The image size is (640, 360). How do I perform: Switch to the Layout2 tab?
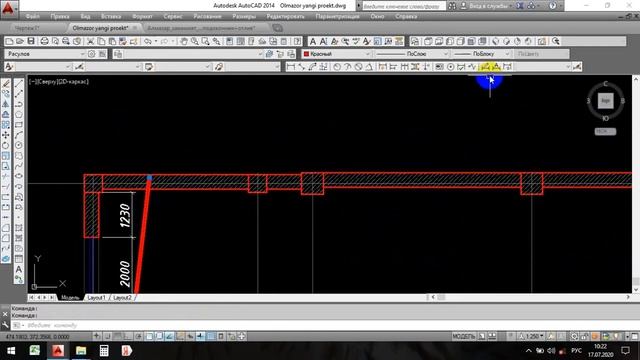[x=122, y=298]
